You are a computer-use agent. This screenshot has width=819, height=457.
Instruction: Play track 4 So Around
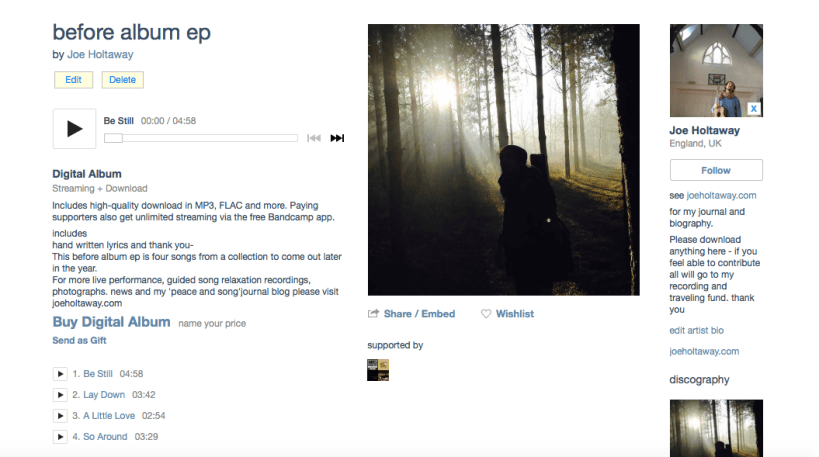pyautogui.click(x=60, y=437)
